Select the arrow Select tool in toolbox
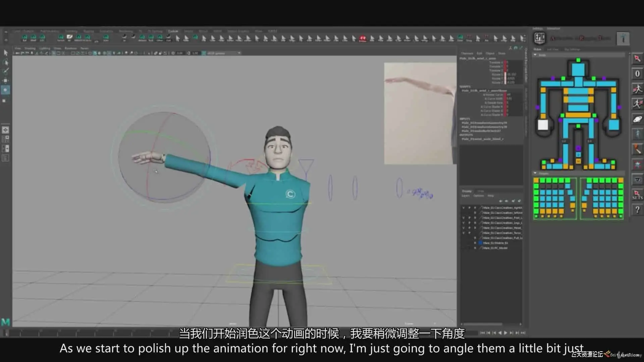This screenshot has width=644, height=362. pos(5,53)
